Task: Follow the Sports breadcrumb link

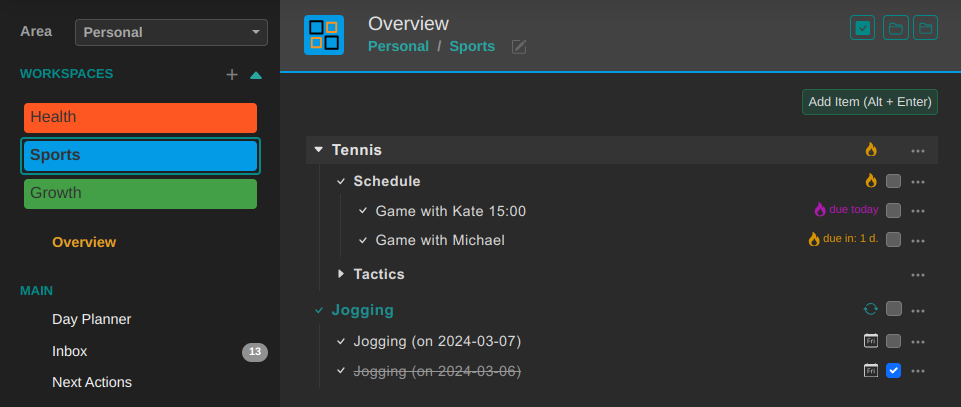Action: coord(472,47)
